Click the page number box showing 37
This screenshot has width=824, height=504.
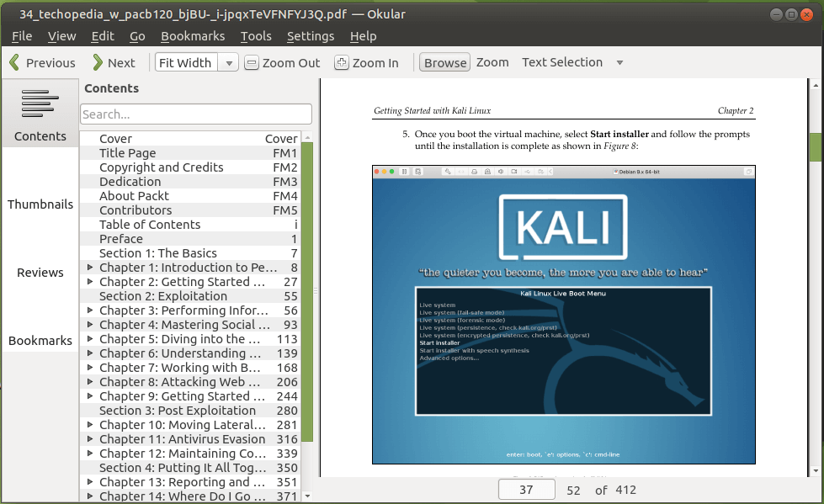527,490
